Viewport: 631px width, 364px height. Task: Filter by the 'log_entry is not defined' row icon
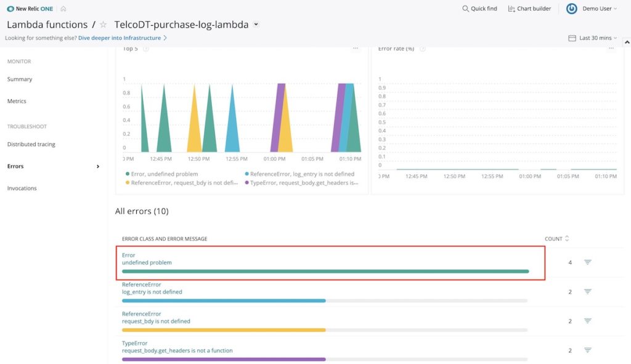click(587, 291)
